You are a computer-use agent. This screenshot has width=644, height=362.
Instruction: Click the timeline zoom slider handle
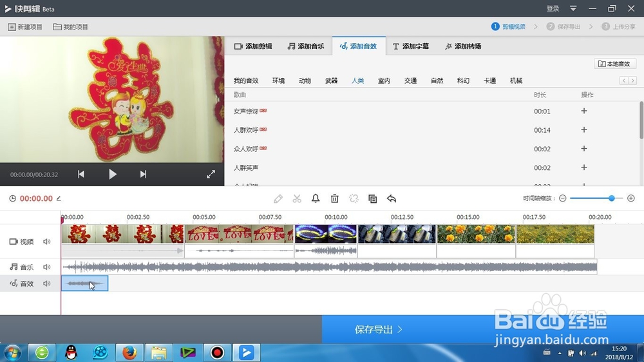pyautogui.click(x=612, y=198)
